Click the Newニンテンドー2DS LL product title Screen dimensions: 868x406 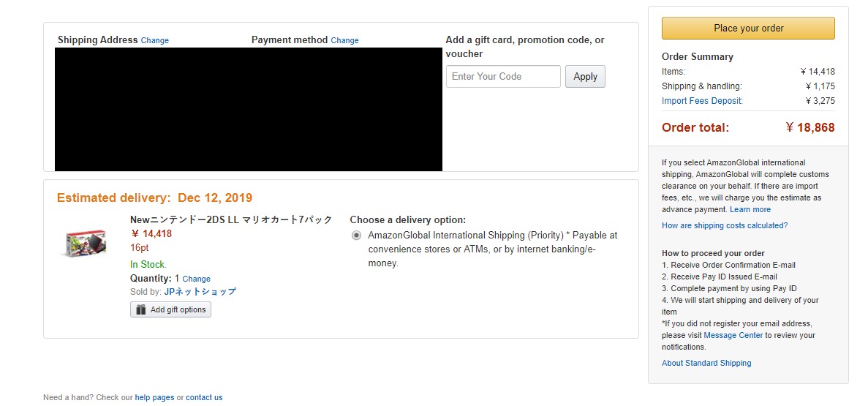(231, 220)
